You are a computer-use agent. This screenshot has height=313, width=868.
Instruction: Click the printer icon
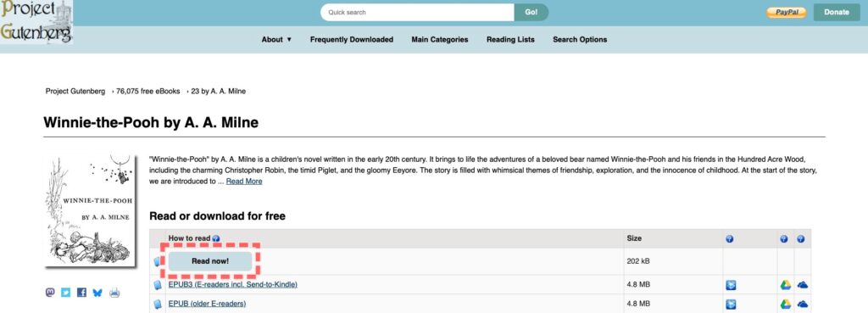[x=114, y=293]
